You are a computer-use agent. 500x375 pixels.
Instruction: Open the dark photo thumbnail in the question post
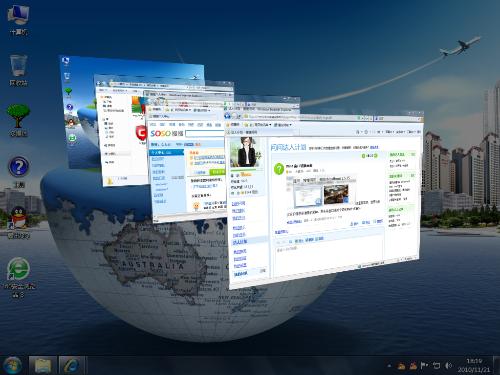pyautogui.click(x=336, y=194)
